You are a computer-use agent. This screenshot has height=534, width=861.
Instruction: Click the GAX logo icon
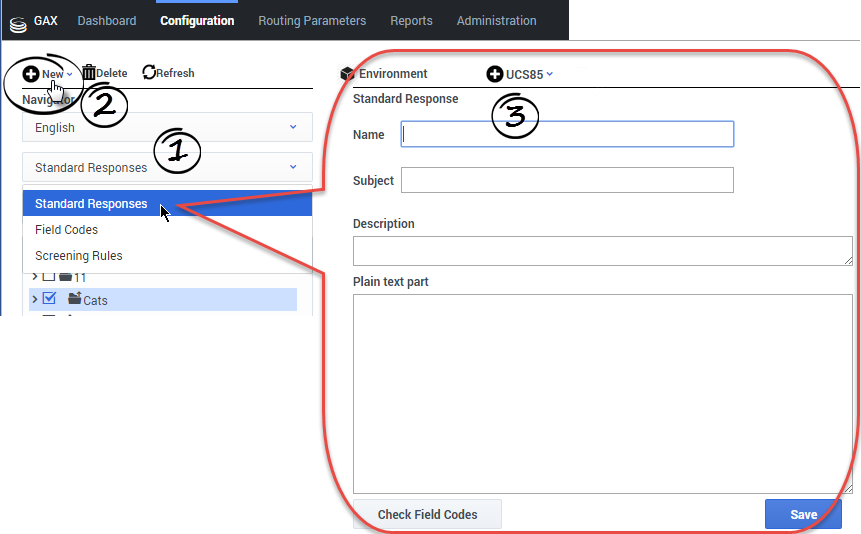(x=17, y=21)
